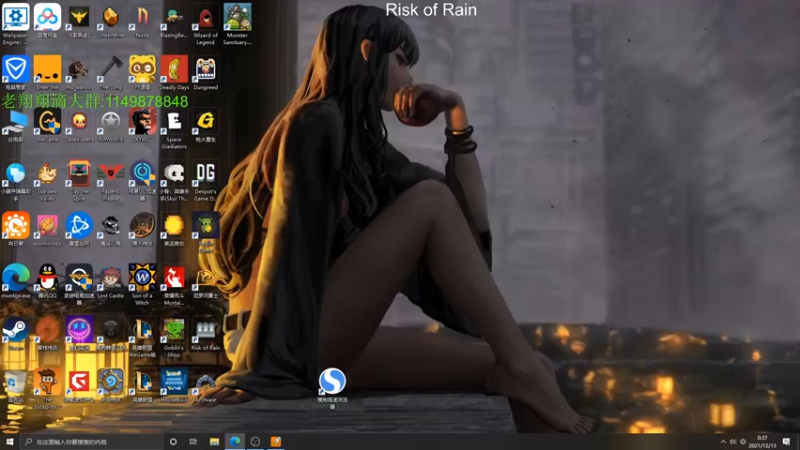Open the Slay the Spire shortcut
The image size is (800, 450).
(79, 181)
